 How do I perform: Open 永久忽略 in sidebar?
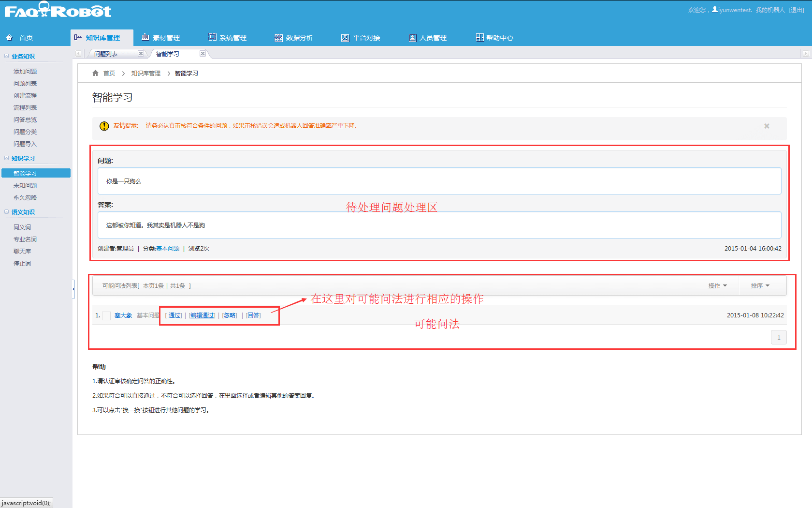(x=25, y=198)
